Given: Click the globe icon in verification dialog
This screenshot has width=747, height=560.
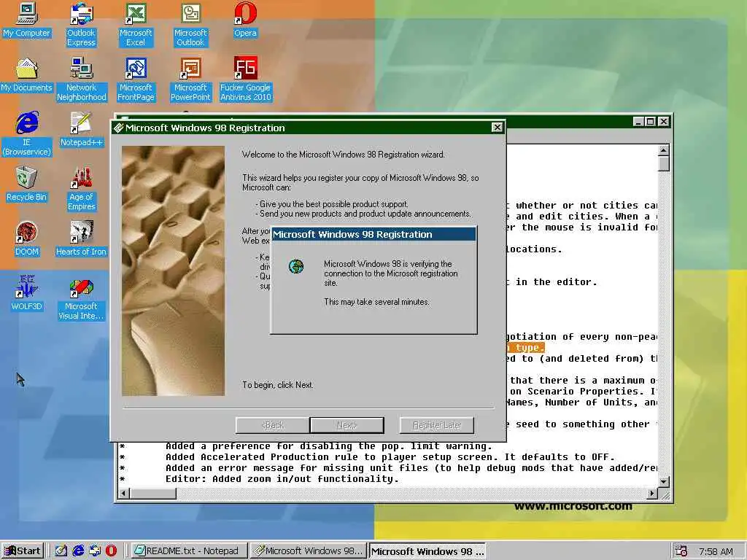Looking at the screenshot, I should pos(296,267).
